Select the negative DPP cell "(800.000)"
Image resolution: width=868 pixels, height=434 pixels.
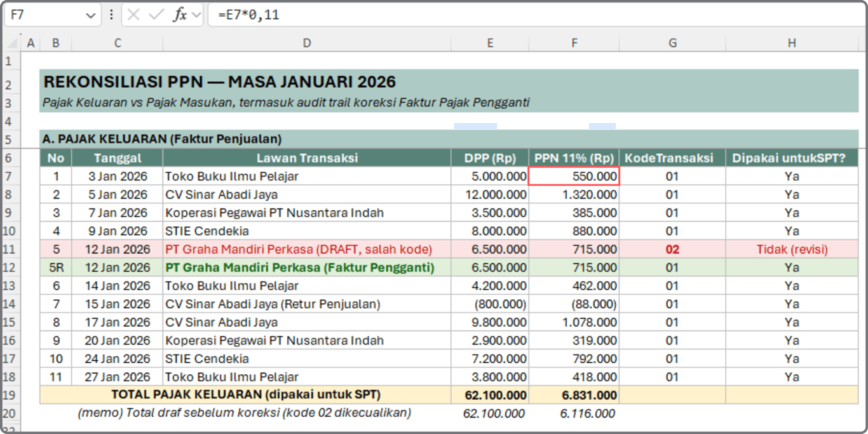[x=490, y=304]
